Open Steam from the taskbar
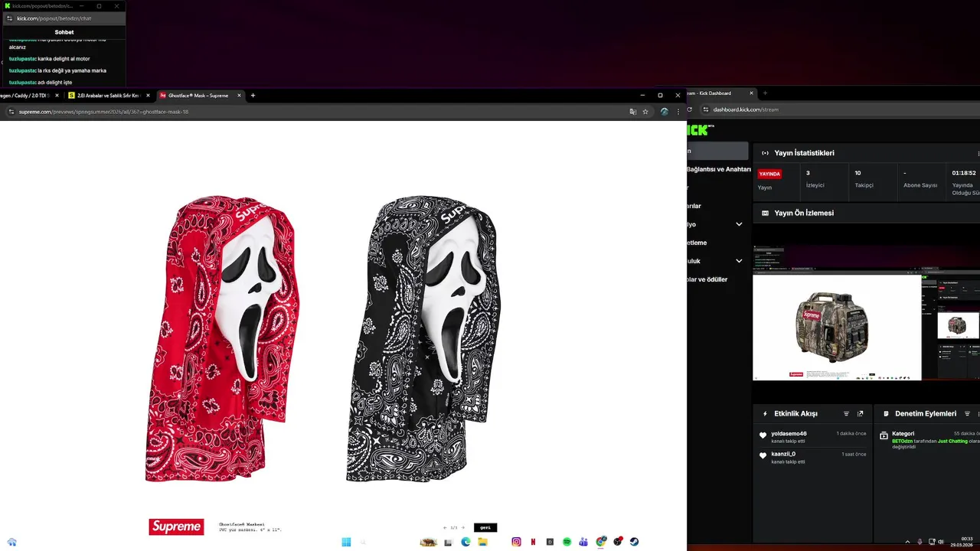Viewport: 980px width, 551px height. [634, 542]
